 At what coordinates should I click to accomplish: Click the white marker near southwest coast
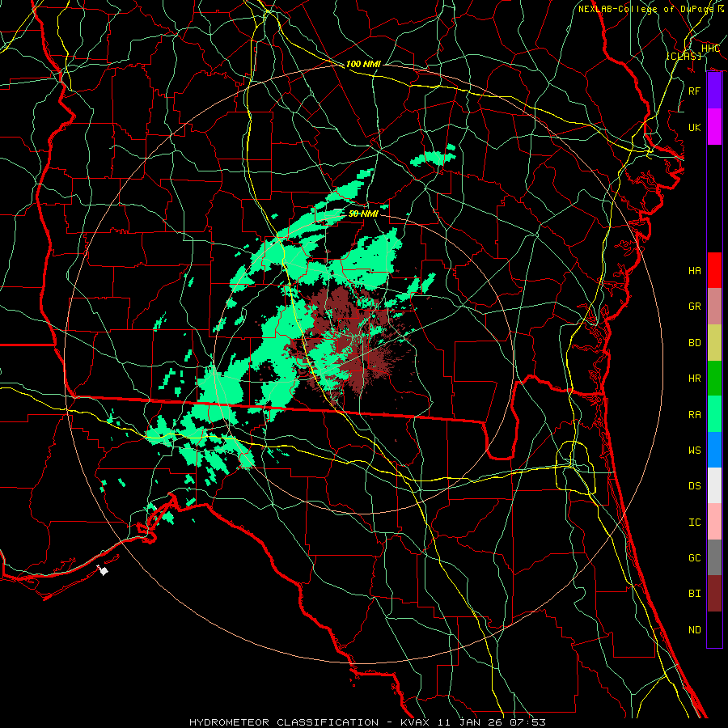point(103,570)
